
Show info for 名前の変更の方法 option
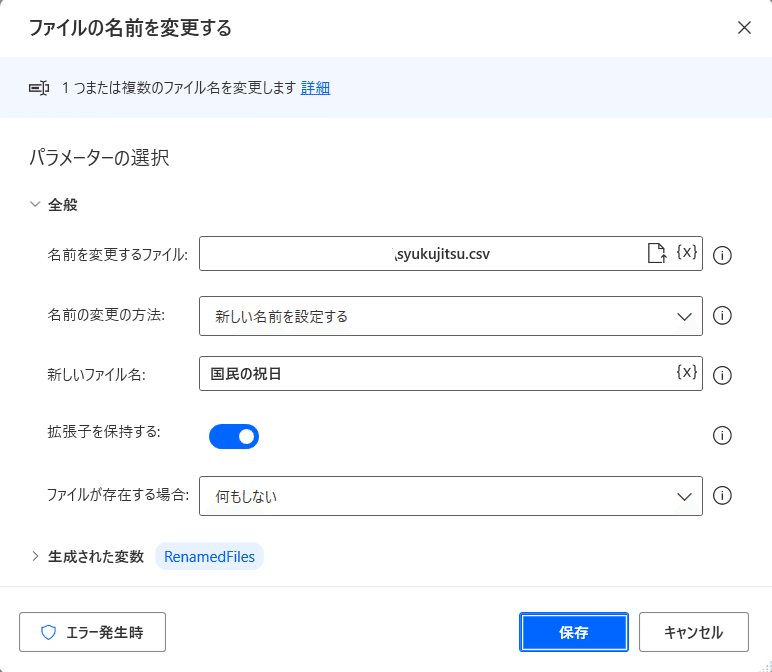[x=722, y=315]
